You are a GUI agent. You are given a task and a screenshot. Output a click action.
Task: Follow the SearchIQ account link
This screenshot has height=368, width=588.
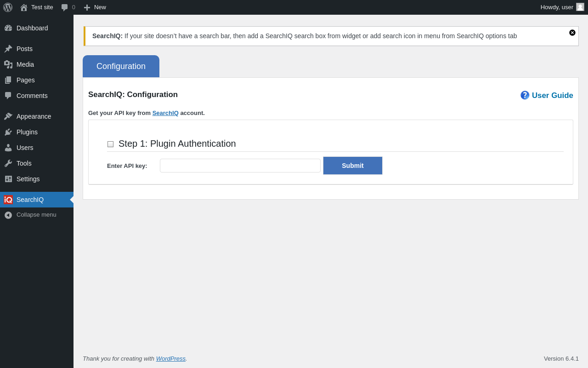(x=165, y=113)
